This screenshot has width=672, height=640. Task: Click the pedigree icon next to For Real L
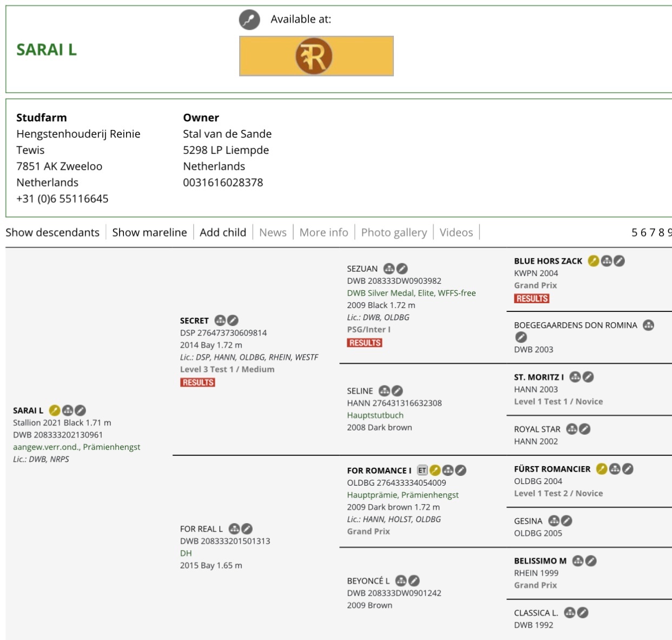234,529
